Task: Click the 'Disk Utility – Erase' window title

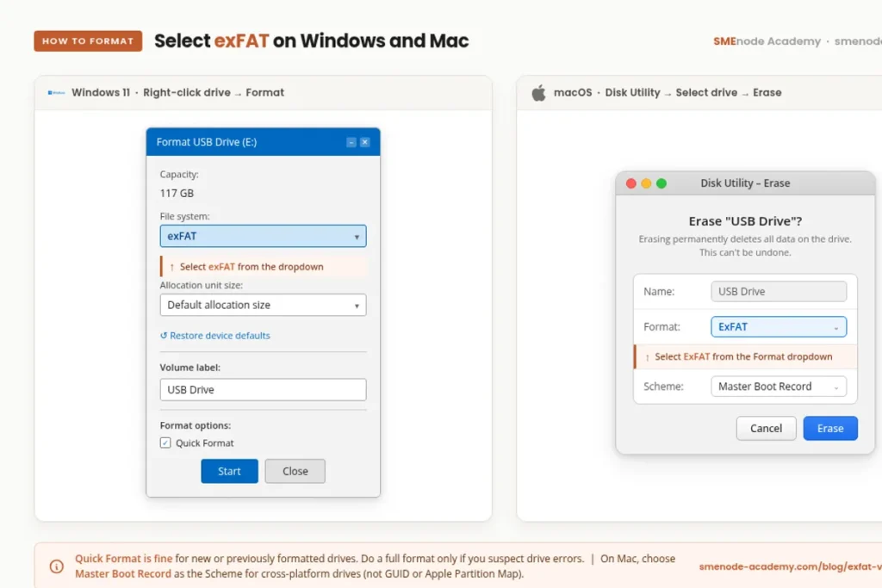Action: tap(745, 183)
